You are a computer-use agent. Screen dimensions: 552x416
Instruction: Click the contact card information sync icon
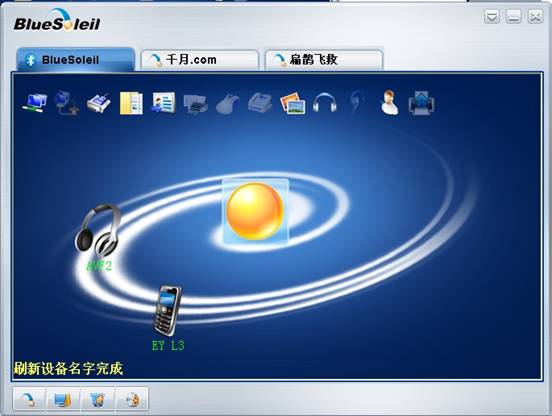click(x=163, y=103)
